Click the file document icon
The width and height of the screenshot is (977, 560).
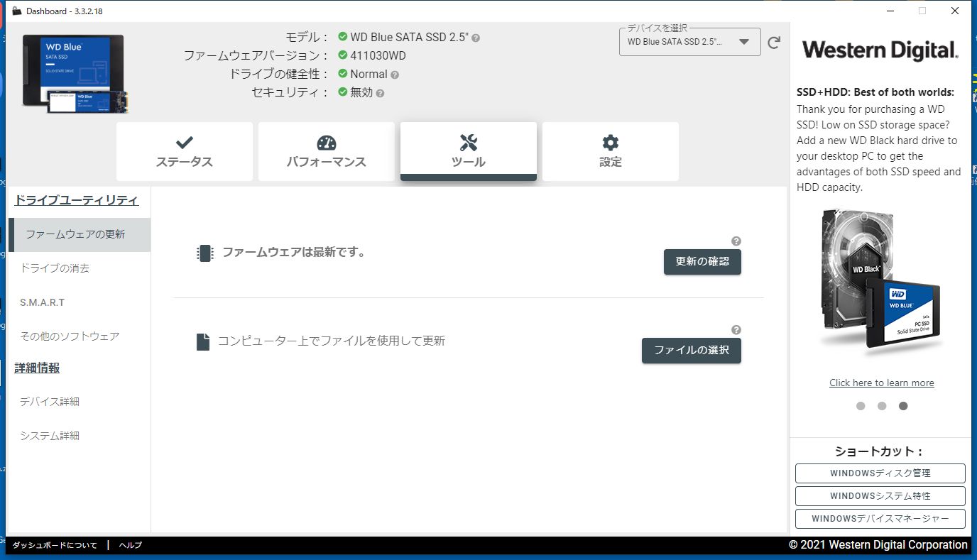pos(203,341)
